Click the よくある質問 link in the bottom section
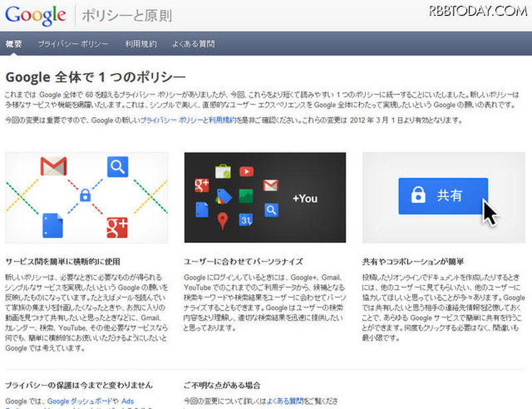 285,401
